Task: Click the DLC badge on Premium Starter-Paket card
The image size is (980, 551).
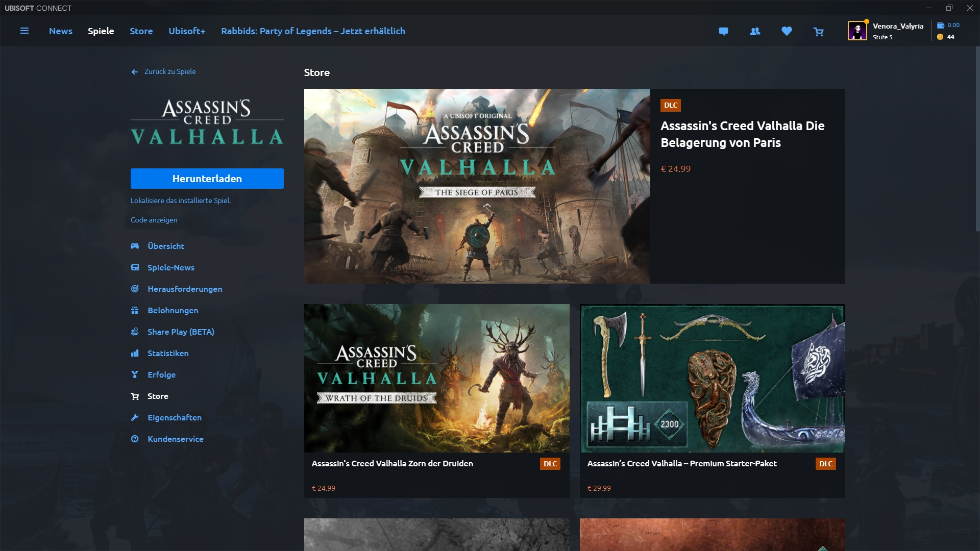Action: pyautogui.click(x=826, y=464)
